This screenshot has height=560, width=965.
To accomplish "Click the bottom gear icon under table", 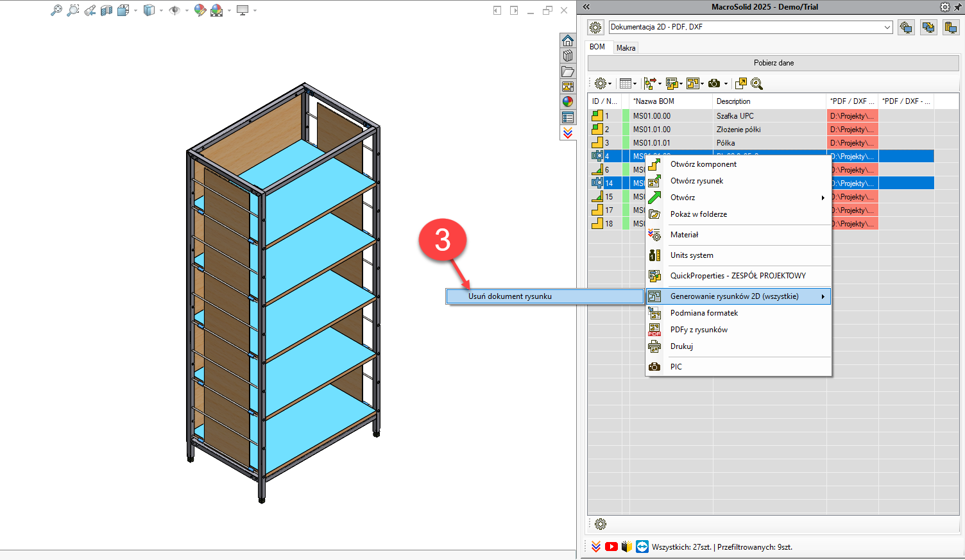I will [x=601, y=524].
